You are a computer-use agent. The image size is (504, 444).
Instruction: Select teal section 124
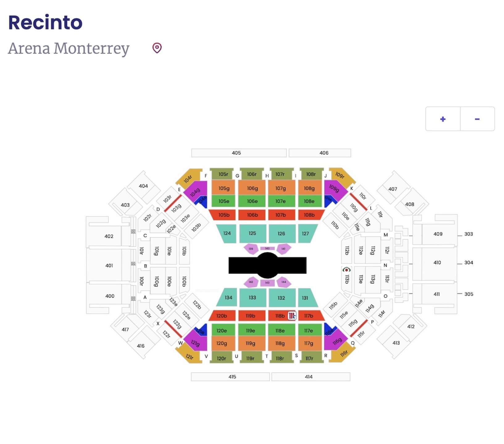click(x=227, y=233)
